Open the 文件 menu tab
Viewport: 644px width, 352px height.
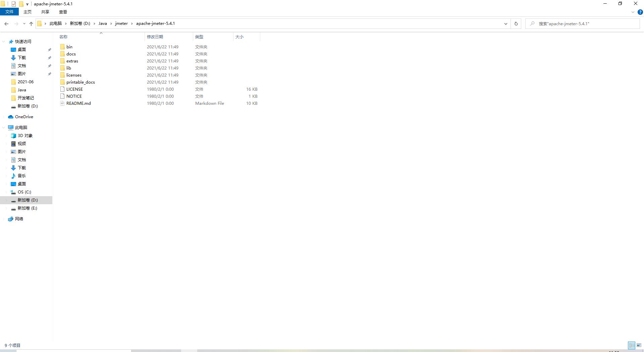[9, 12]
